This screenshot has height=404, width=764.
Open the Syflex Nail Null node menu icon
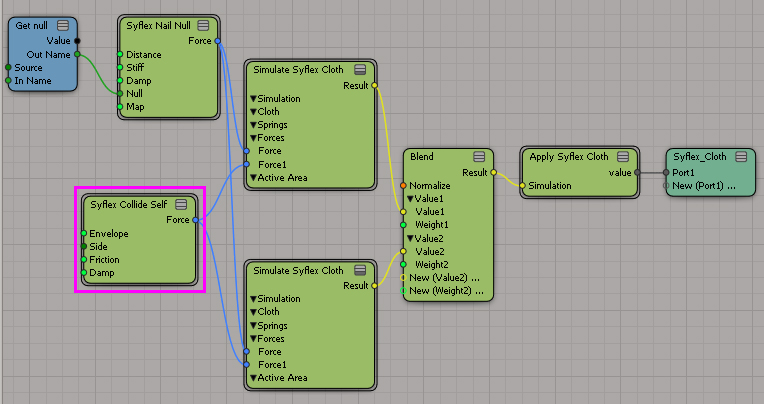pos(203,25)
